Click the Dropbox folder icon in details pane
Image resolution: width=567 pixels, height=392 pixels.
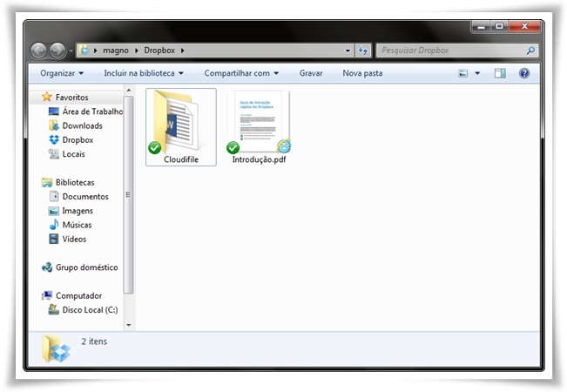tap(56, 348)
